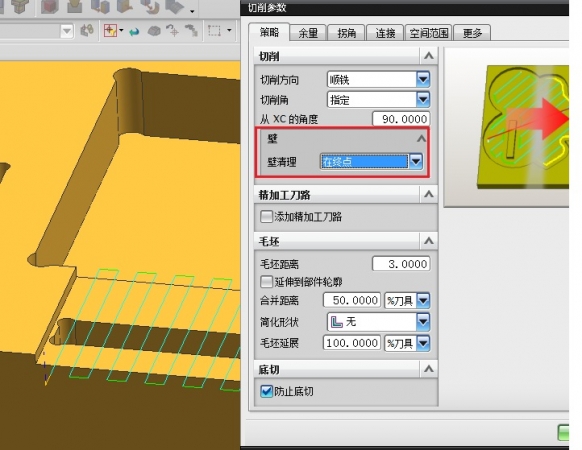This screenshot has width=582, height=450.
Task: Open the 余量 tab
Action: (308, 33)
